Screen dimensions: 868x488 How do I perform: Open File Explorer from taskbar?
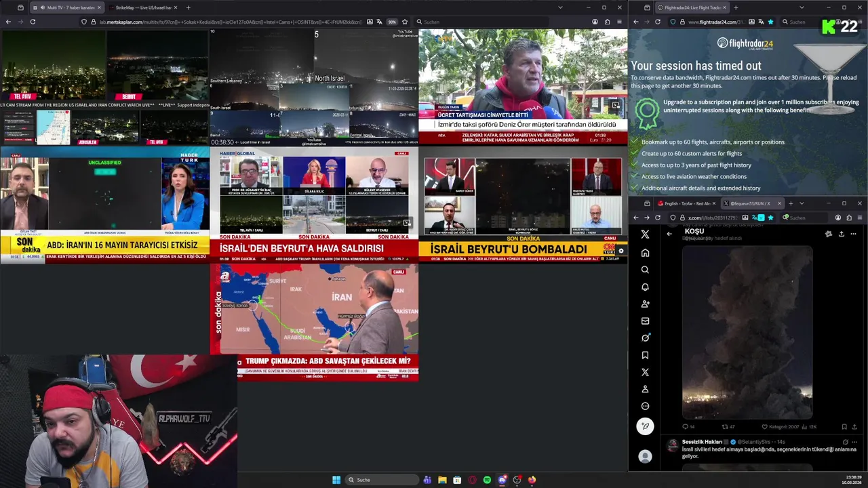pyautogui.click(x=442, y=480)
